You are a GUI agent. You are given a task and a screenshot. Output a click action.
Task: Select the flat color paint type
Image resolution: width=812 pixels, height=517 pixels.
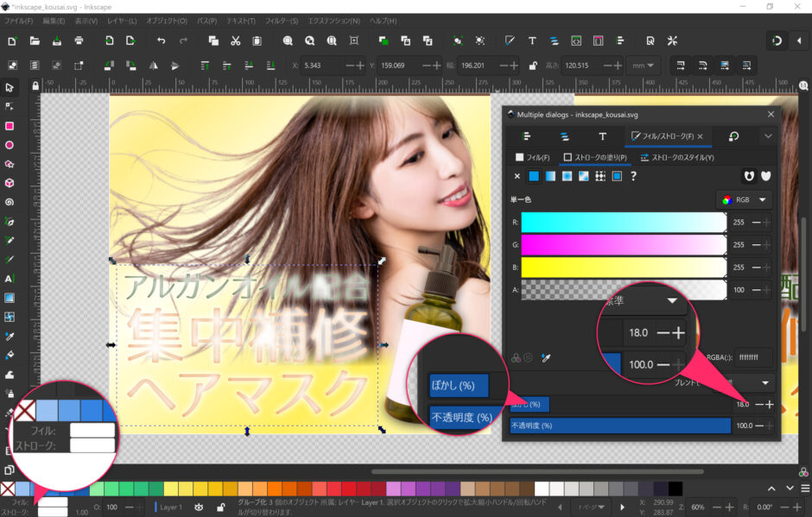(533, 176)
